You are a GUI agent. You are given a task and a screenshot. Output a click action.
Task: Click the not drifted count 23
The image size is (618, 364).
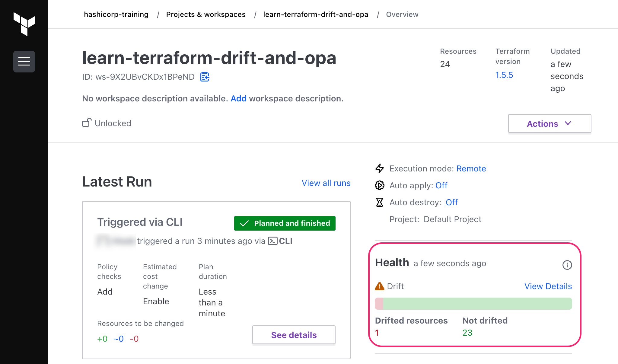(467, 333)
